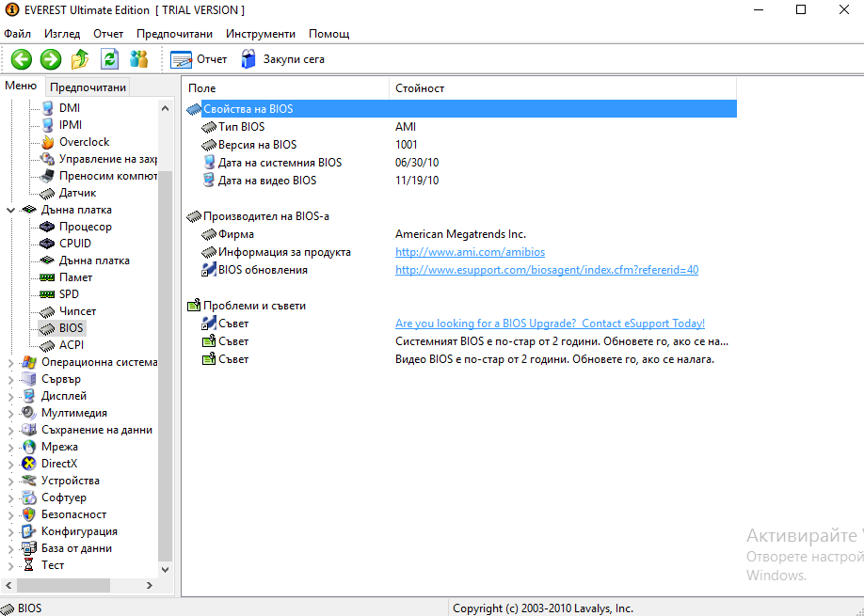Click the Софтуер disc icon
The height and width of the screenshot is (616, 864).
tap(28, 498)
